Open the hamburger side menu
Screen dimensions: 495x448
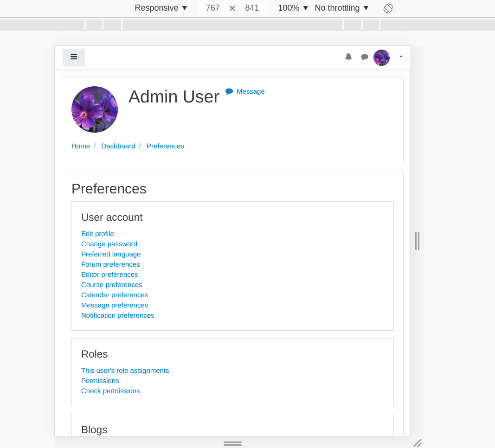pyautogui.click(x=74, y=57)
